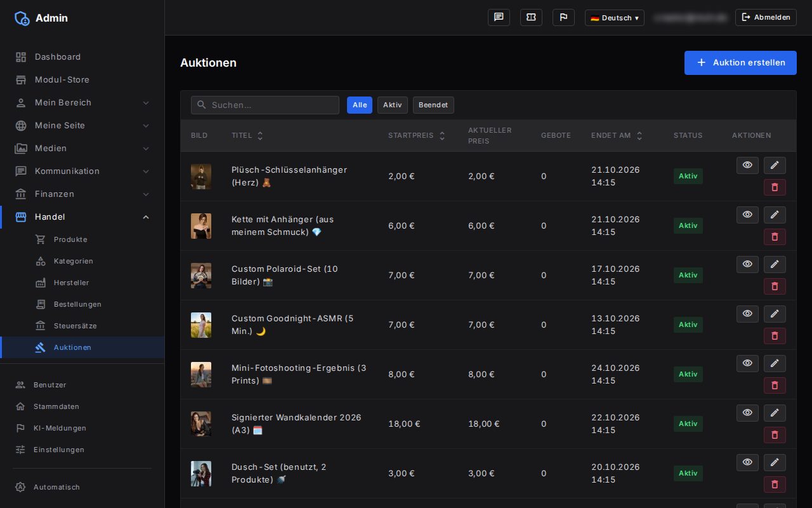This screenshot has width=812, height=508.
Task: Edit the Custom Goodnight-ASMR auction
Action: click(x=775, y=314)
